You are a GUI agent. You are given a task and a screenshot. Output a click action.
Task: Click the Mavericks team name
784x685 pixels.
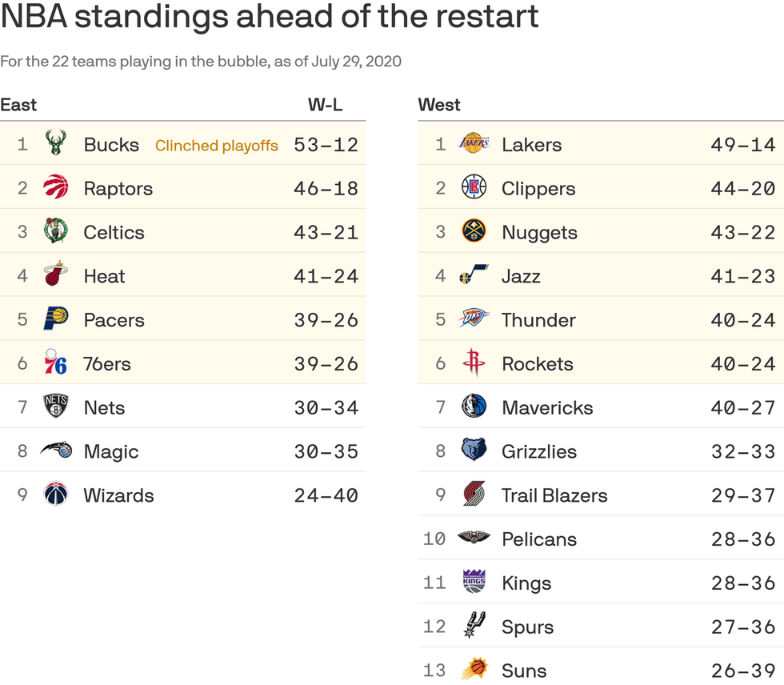click(547, 407)
